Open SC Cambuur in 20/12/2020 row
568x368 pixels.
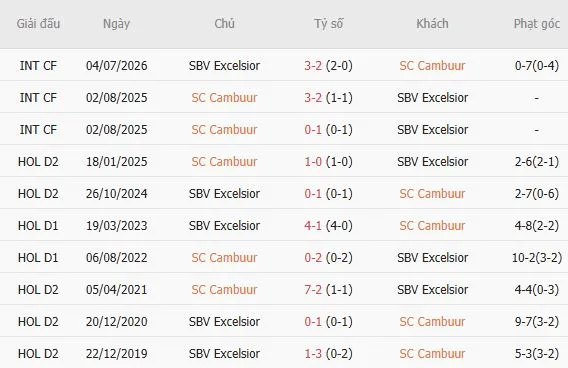pos(432,322)
